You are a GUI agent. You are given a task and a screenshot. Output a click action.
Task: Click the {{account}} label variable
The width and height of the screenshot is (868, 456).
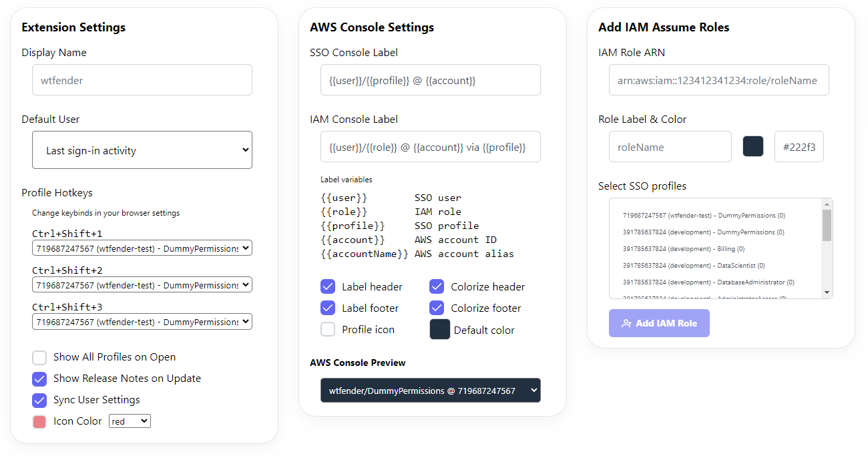point(353,240)
